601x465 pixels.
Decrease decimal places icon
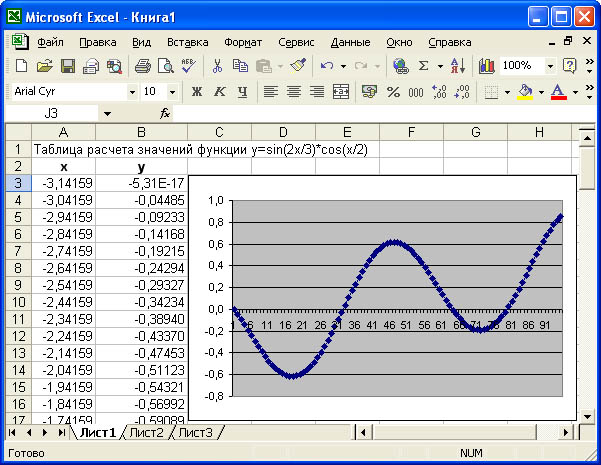(x=462, y=92)
